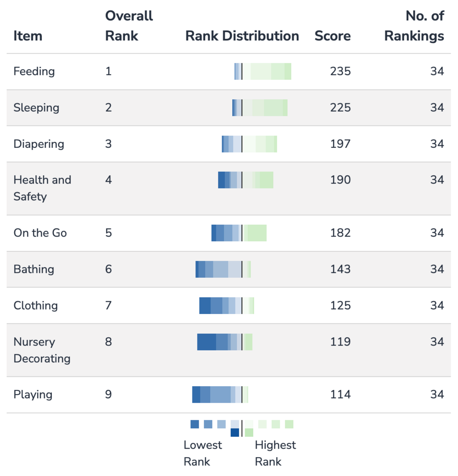The image size is (458, 476).
Task: Click the No. of Rankings column header
Action: pyautogui.click(x=414, y=26)
